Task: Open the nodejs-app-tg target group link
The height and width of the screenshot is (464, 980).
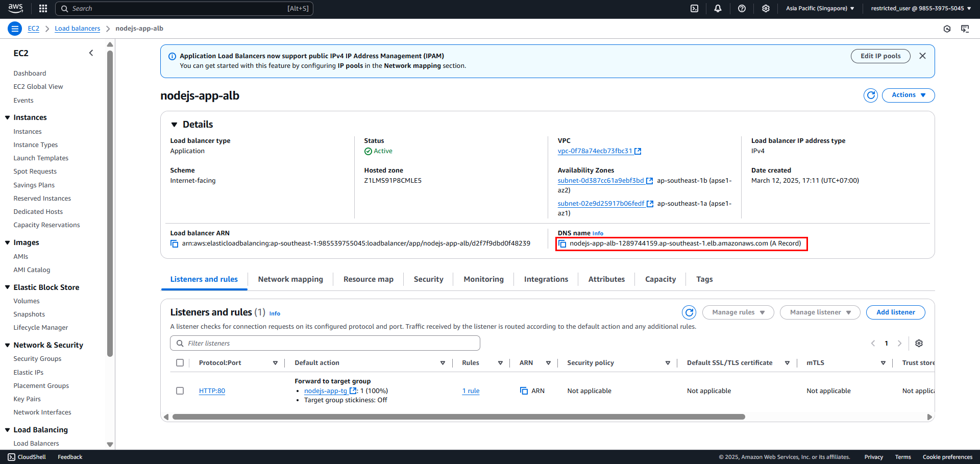Action: point(326,391)
